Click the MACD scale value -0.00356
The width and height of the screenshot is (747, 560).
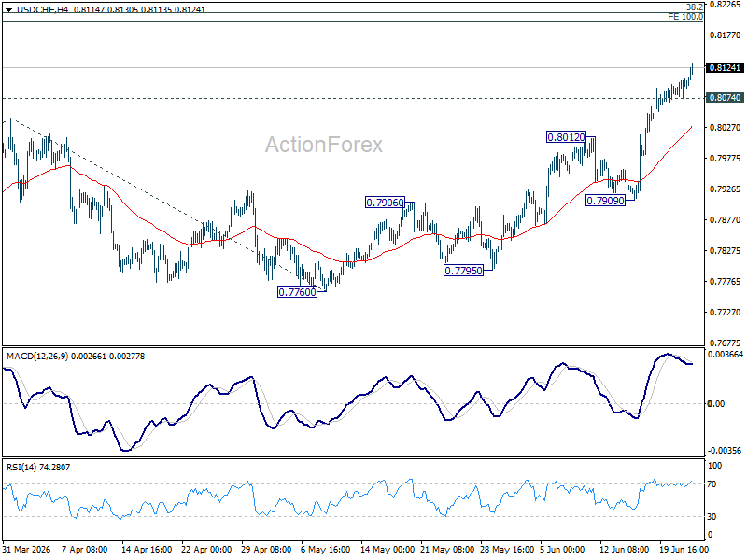pos(725,451)
